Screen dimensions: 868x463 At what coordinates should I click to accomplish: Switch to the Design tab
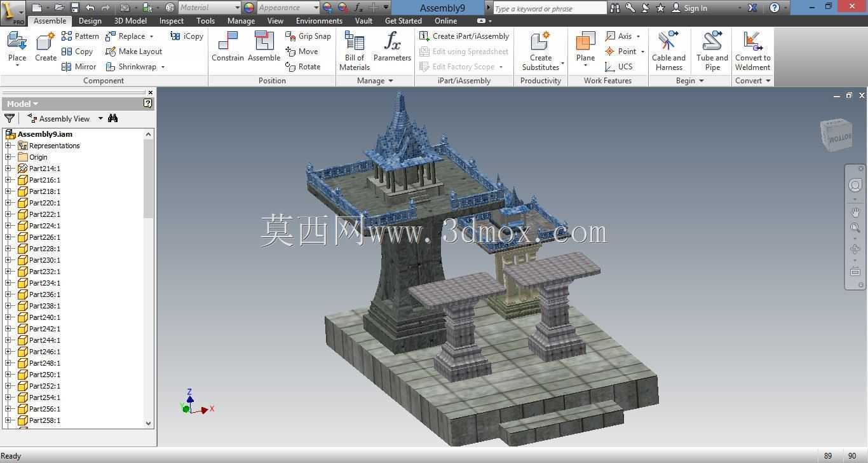coord(90,20)
